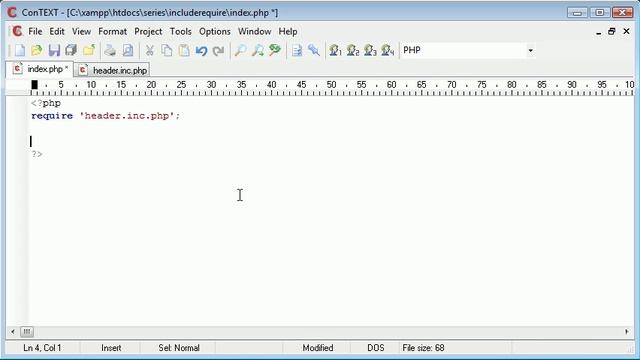This screenshot has height=360, width=640.
Task: Click the Close file folder icon
Action: point(89,51)
